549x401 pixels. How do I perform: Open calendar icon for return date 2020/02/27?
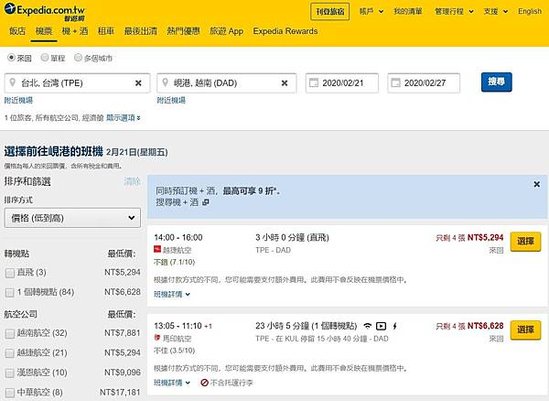coord(396,83)
